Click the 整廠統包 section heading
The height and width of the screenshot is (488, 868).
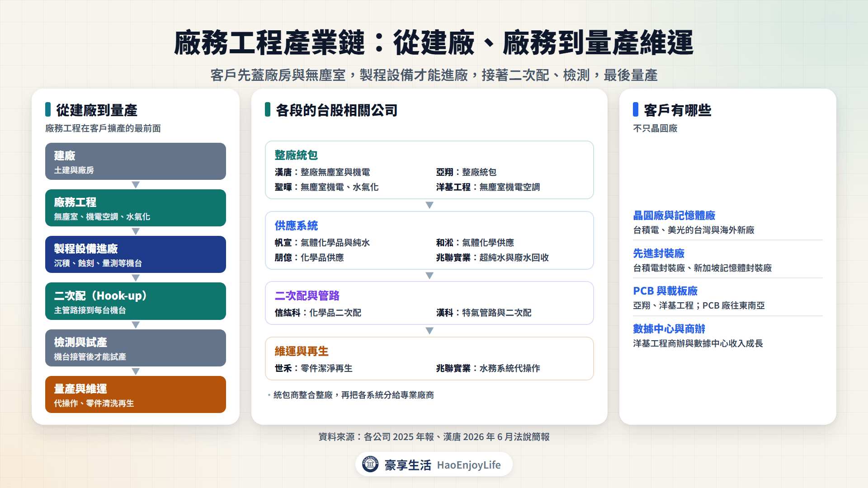tap(296, 155)
